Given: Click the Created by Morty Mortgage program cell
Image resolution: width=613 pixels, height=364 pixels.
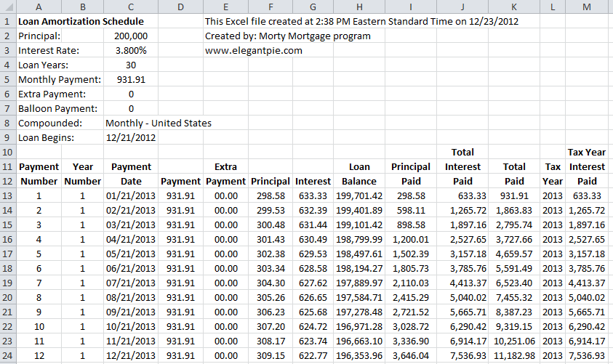Looking at the screenshot, I should pyautogui.click(x=288, y=36).
